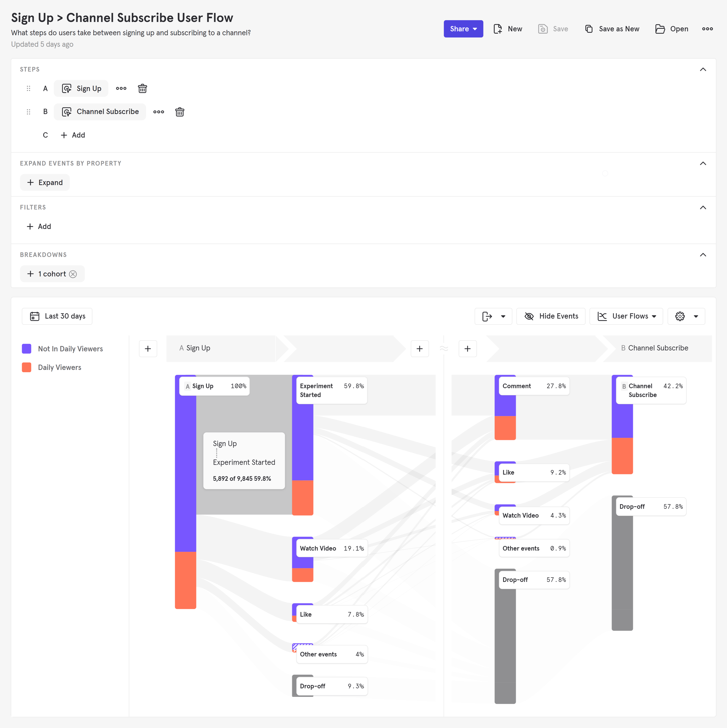Add a property expansion with Expand button
This screenshot has height=728, width=727.
coord(45,182)
